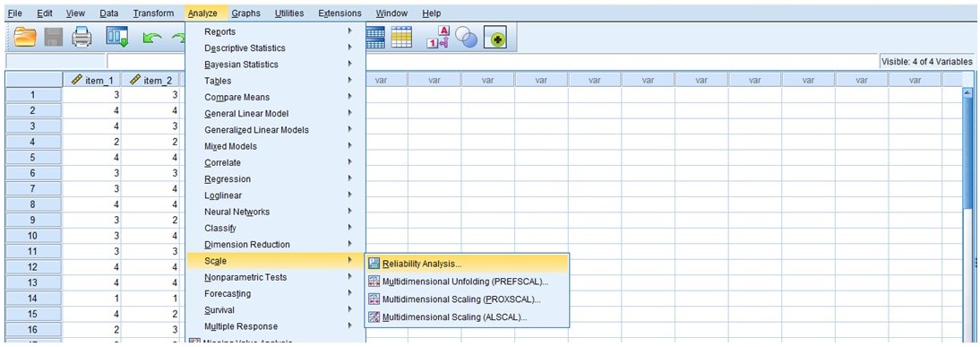Click the green plus toolbar icon
This screenshot has width=980, height=347.
495,39
